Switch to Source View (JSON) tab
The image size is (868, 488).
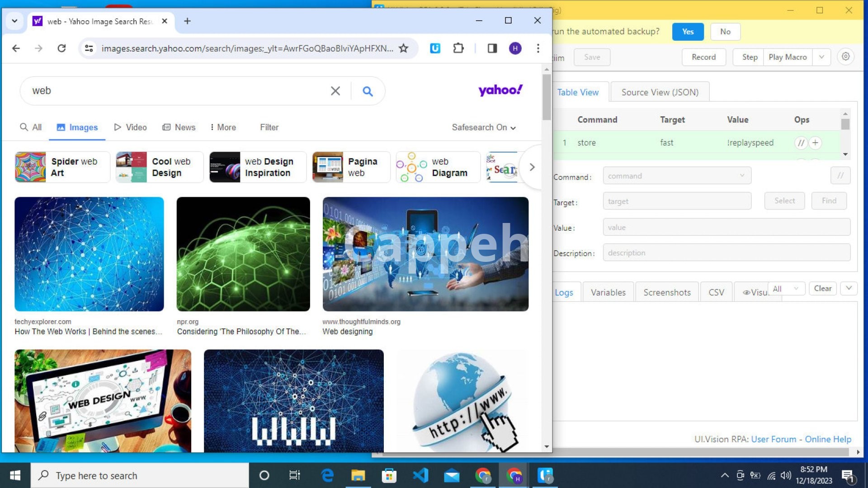coord(659,92)
